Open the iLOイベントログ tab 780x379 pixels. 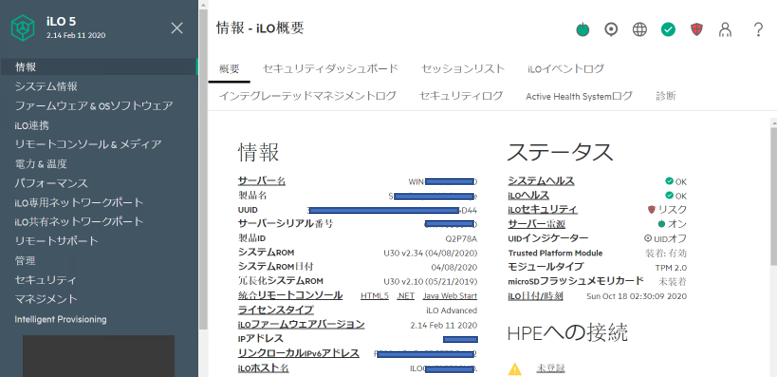click(566, 69)
